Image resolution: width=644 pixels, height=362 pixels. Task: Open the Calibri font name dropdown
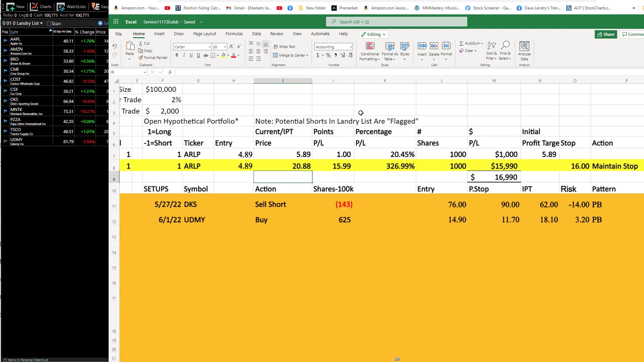[x=210, y=47]
